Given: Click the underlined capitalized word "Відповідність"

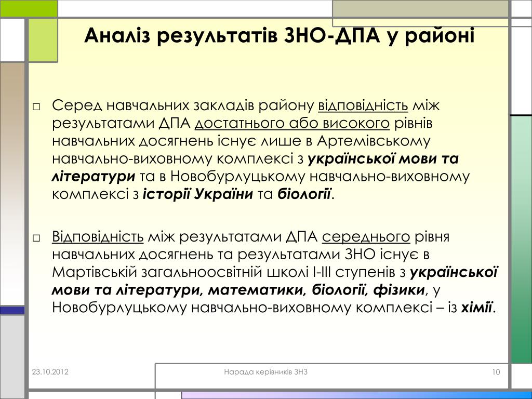Looking at the screenshot, I should point(98,237).
